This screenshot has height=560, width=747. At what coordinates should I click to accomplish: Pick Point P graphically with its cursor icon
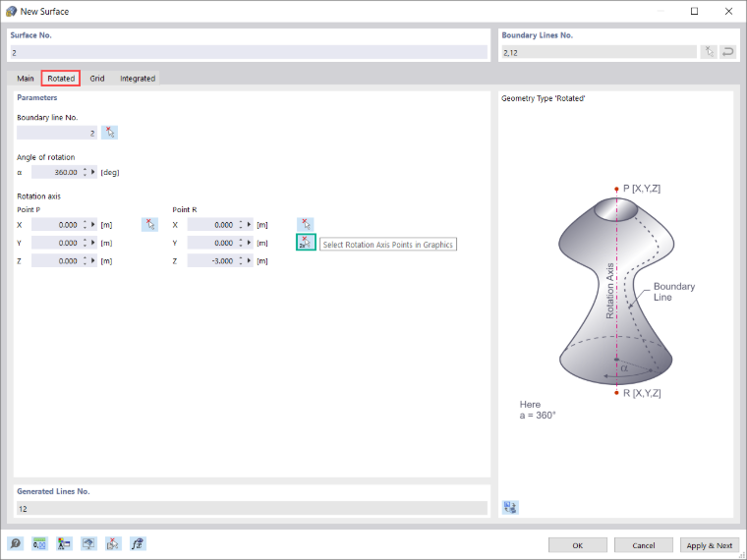click(149, 224)
